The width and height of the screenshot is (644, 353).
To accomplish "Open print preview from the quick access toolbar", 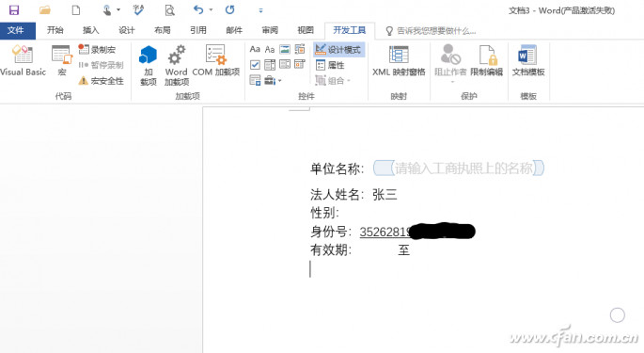I will coord(169,9).
